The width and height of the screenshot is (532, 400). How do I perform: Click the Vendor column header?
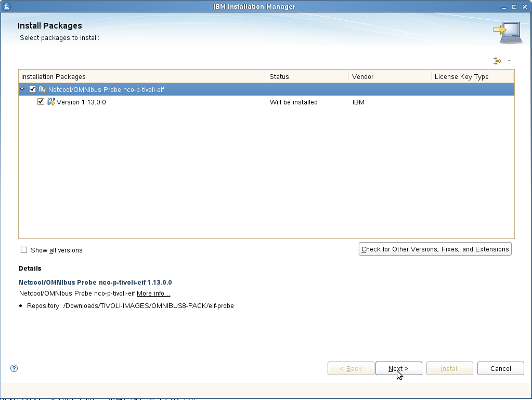pos(390,76)
